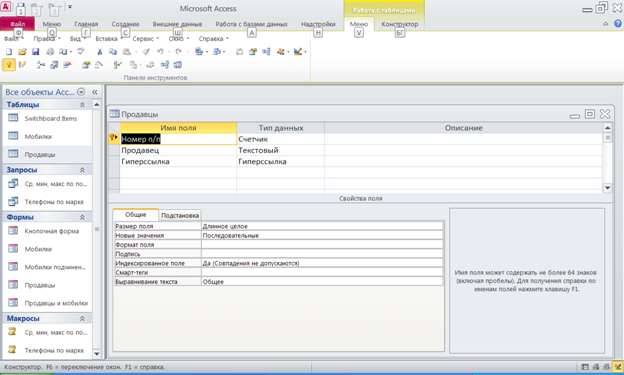Open the red Файл ribbon tab
624x375 pixels.
(18, 24)
